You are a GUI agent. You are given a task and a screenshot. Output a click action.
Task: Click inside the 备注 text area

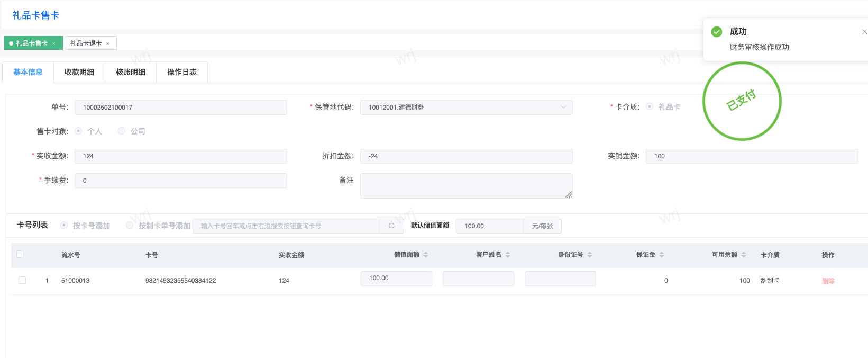pos(466,186)
